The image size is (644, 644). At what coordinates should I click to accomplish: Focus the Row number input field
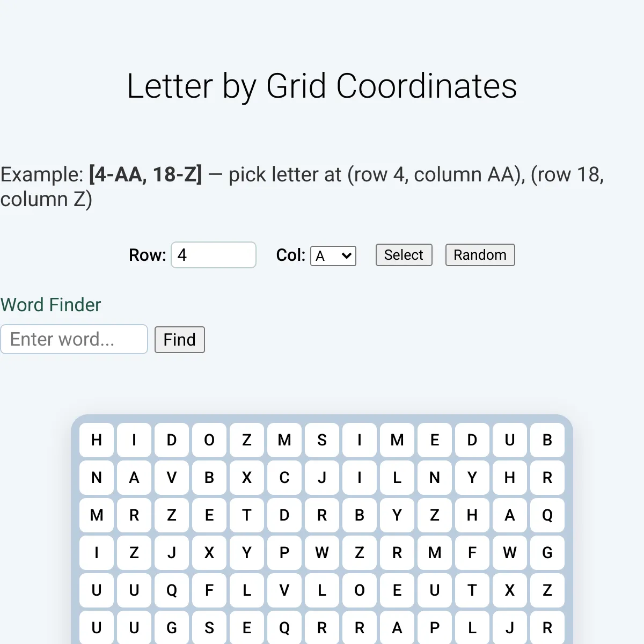click(214, 255)
